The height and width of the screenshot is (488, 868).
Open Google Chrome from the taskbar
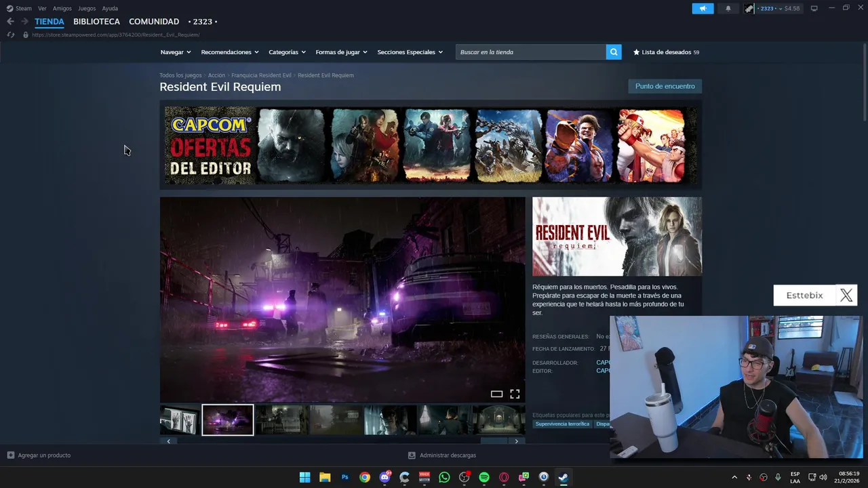(x=365, y=477)
